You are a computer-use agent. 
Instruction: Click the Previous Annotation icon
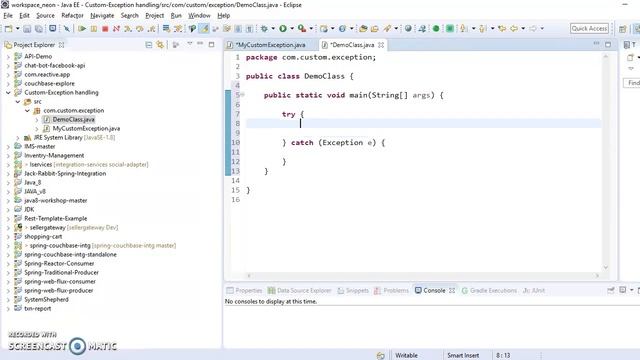(x=482, y=29)
